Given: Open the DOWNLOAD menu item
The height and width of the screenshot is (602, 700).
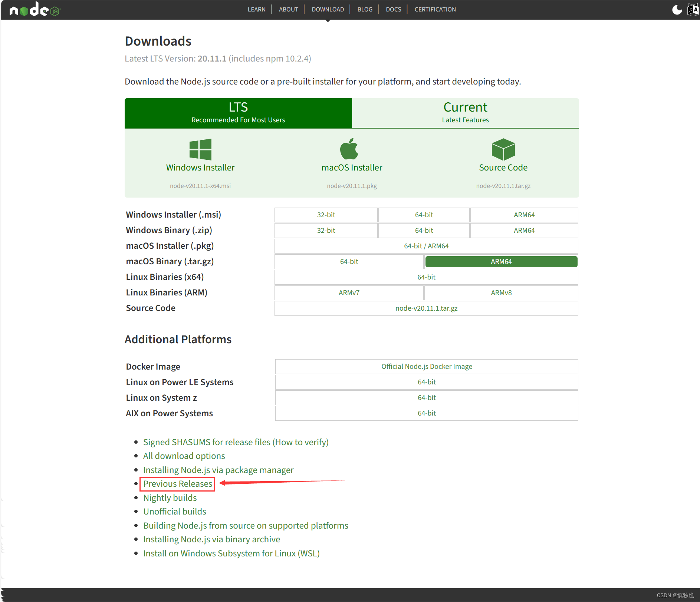Looking at the screenshot, I should click(x=328, y=9).
